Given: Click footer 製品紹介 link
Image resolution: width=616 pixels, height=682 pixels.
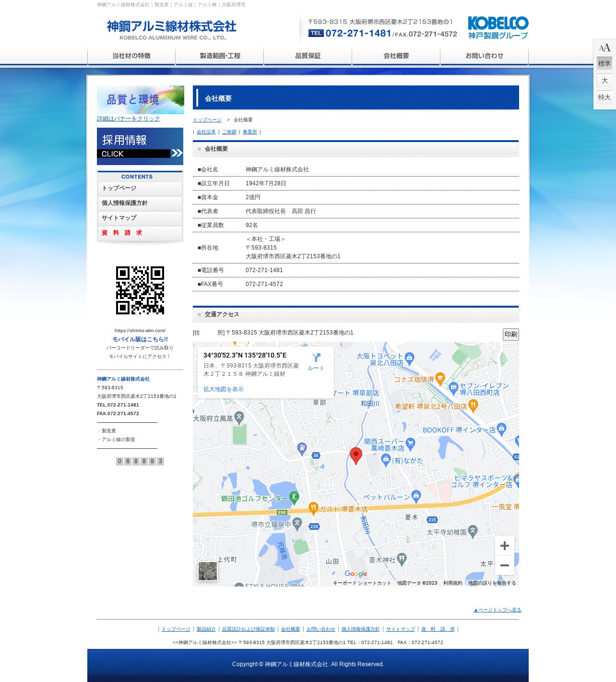Looking at the screenshot, I should 206,629.
